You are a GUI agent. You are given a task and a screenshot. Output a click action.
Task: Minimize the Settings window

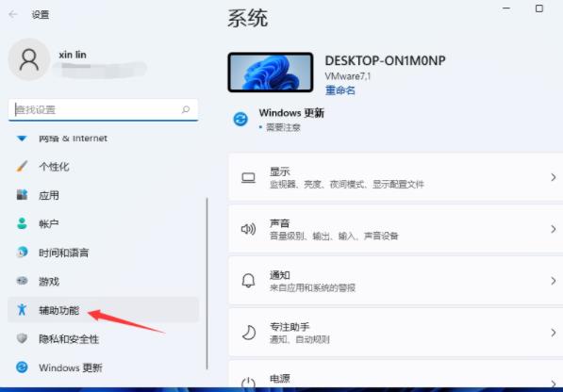[x=506, y=8]
